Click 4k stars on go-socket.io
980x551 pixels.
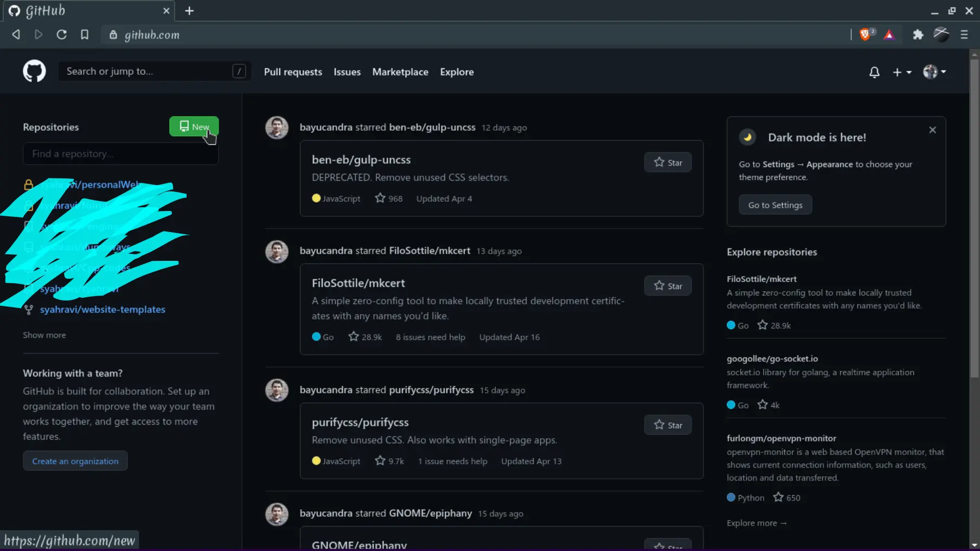click(x=768, y=405)
